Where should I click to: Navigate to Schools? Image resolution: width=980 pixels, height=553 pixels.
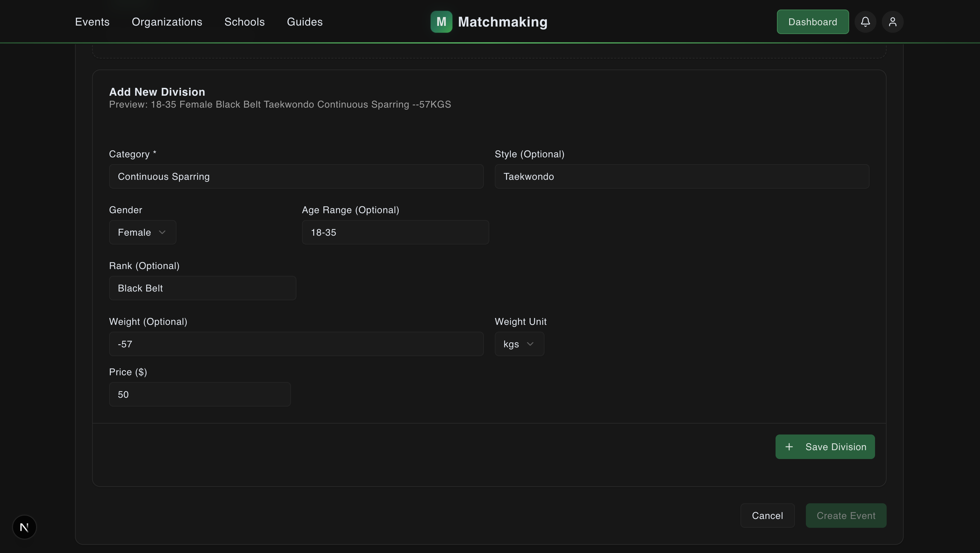(x=245, y=22)
